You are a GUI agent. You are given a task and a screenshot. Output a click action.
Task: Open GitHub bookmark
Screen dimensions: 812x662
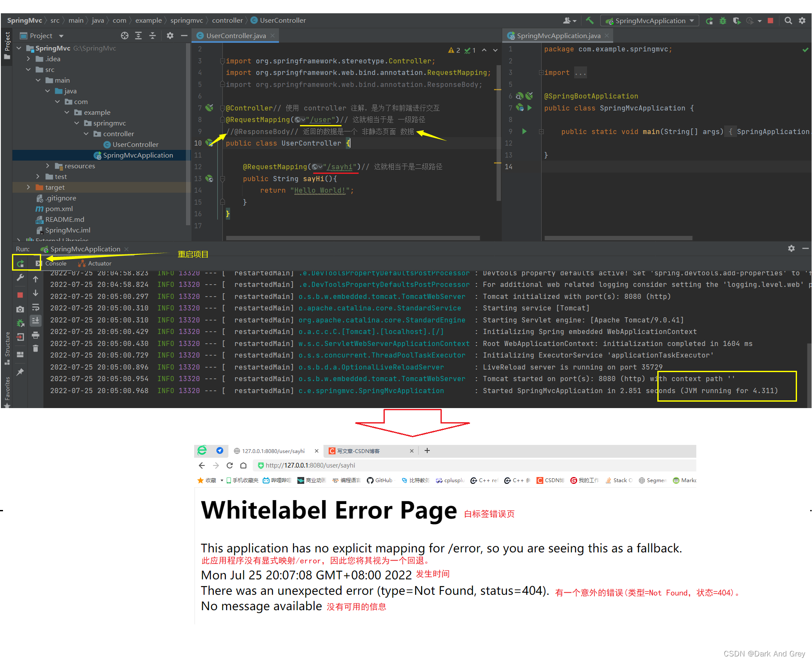click(x=380, y=480)
